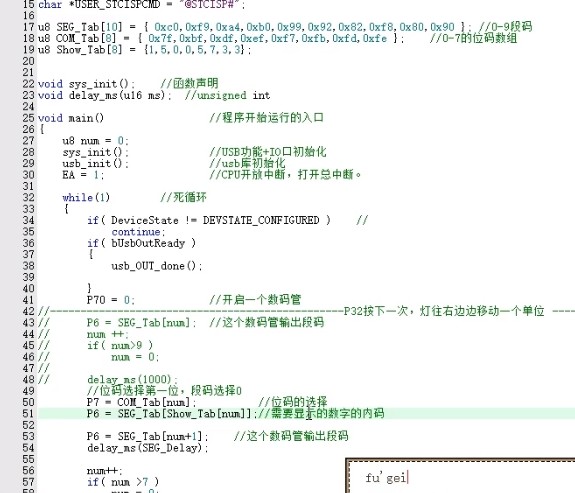Screen dimensions: 575x493
Task: Click the IME input box showing 'fu'gei'
Action: pyautogui.click(x=461, y=476)
